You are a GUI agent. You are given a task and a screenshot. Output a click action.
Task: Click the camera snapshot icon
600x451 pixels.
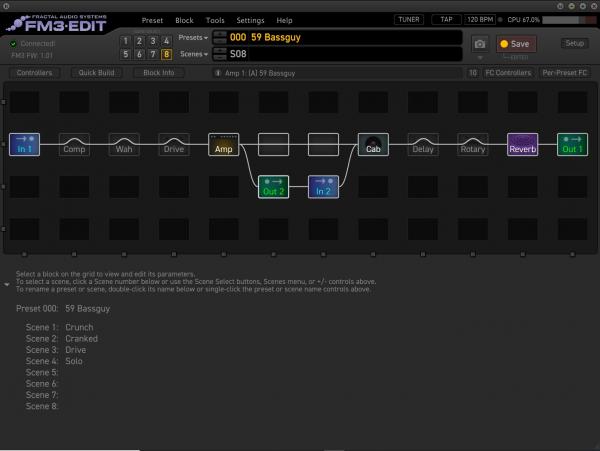[x=480, y=44]
